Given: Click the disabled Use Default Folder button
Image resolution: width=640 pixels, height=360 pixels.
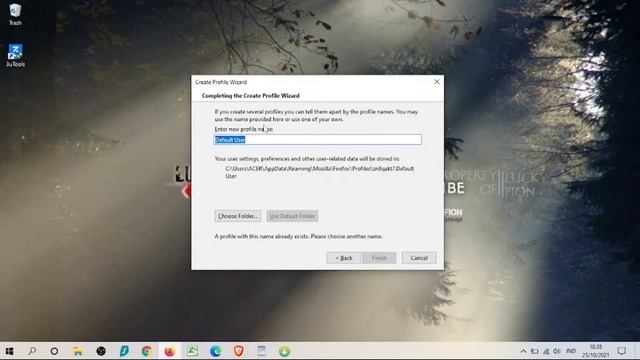Looking at the screenshot, I should tap(292, 216).
